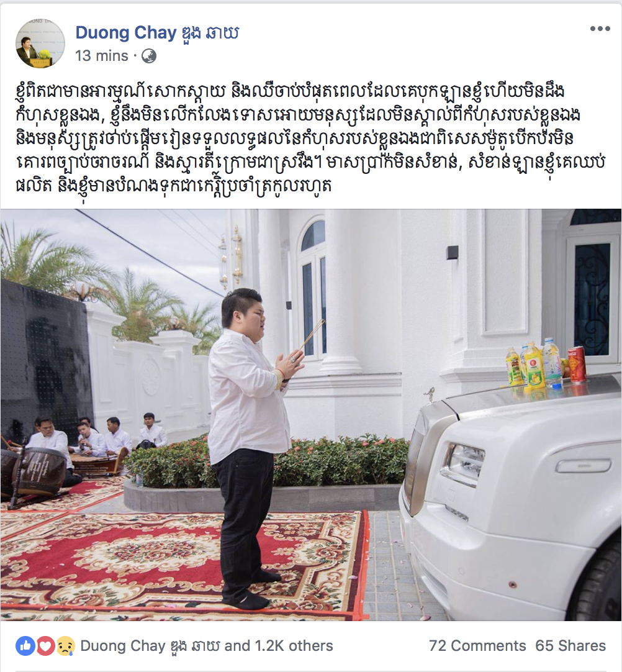This screenshot has height=672, width=622.
Task: Click the 13 mins timestamp
Action: pos(102,56)
